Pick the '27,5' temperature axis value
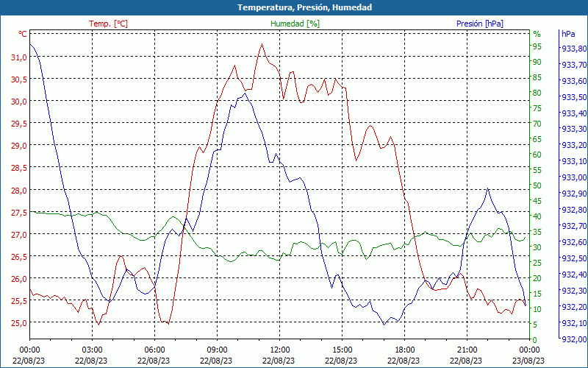588x368 pixels. tap(19, 213)
